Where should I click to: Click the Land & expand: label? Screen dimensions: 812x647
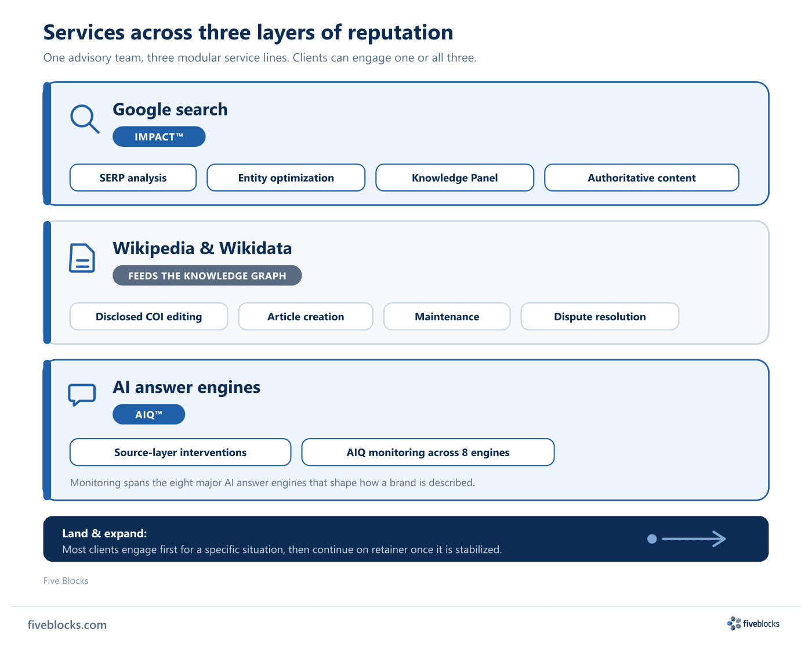pos(104,533)
